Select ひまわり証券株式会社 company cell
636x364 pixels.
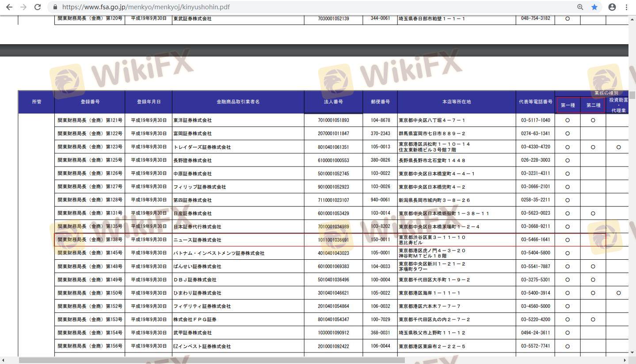[197, 293]
